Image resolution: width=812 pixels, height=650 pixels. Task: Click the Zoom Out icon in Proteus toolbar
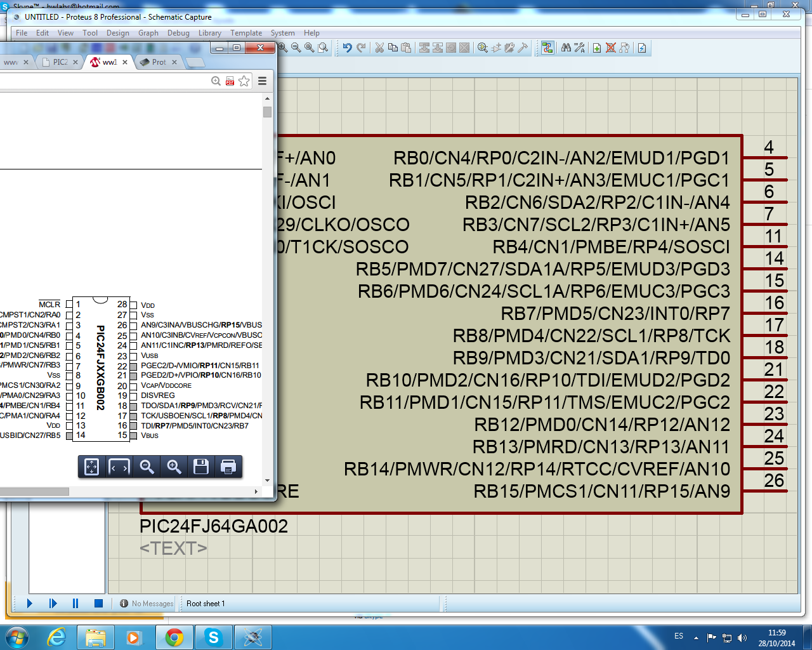296,48
